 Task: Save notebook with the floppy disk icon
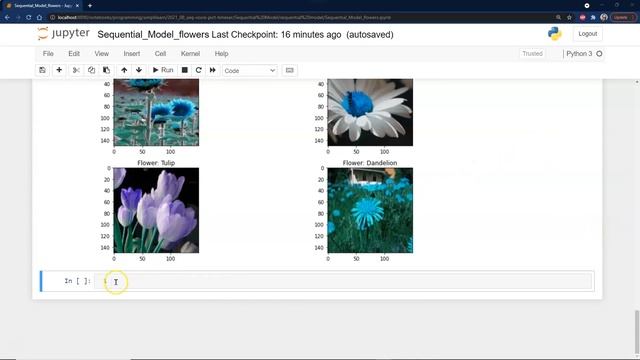pyautogui.click(x=42, y=70)
